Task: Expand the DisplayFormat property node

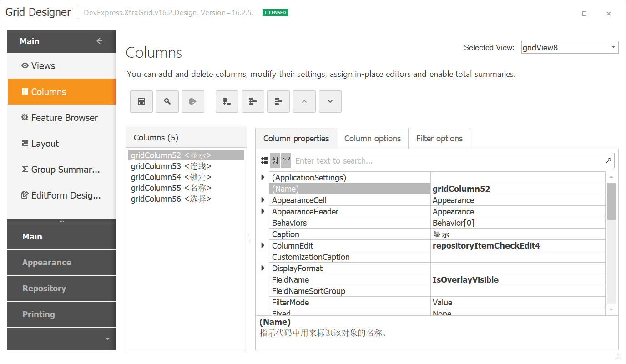Action: pos(263,268)
